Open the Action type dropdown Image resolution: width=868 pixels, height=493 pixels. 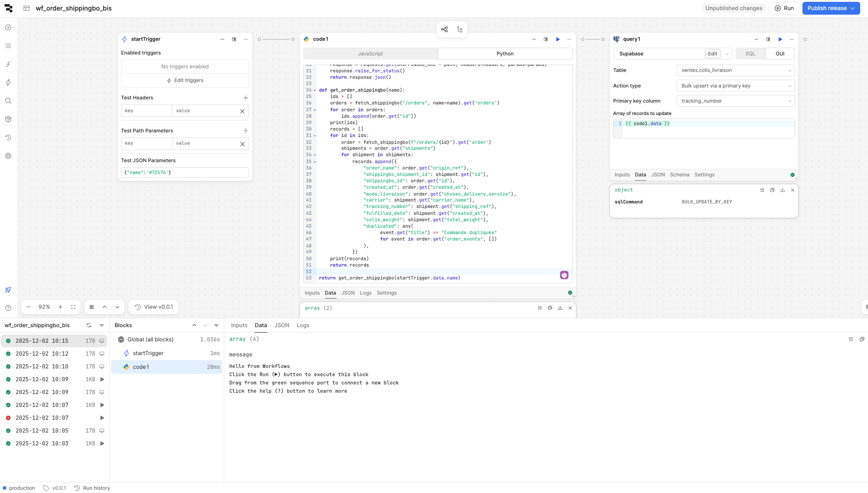(x=735, y=86)
